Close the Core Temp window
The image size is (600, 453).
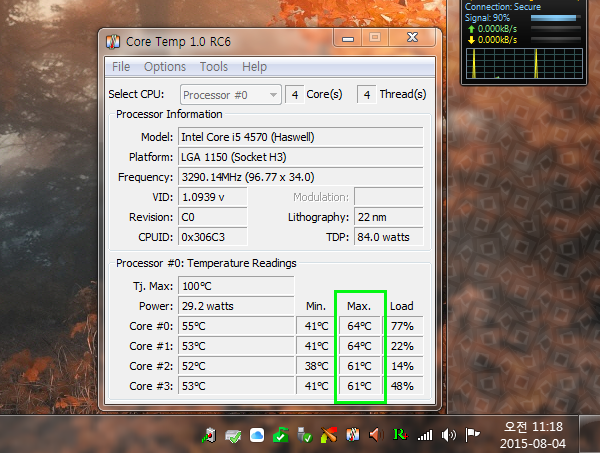pos(412,37)
